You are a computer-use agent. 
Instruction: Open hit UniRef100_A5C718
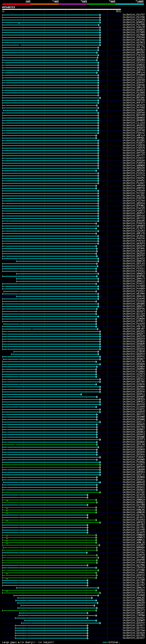pyautogui.click(x=133, y=326)
